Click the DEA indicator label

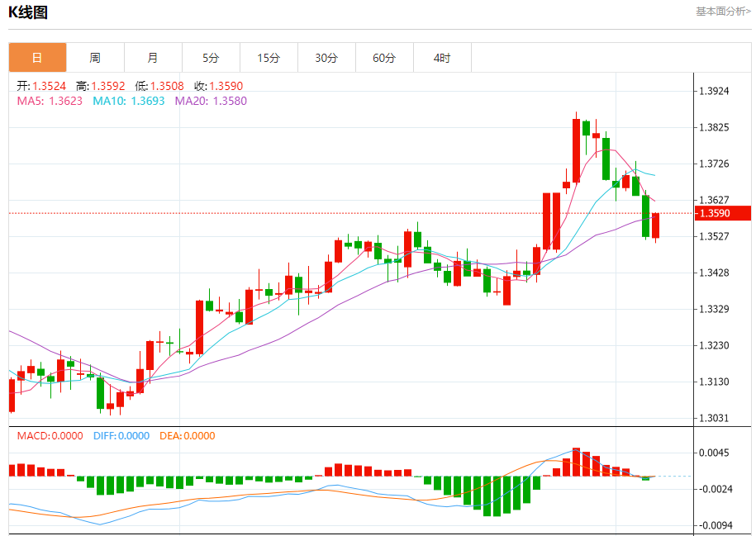pyautogui.click(x=187, y=435)
